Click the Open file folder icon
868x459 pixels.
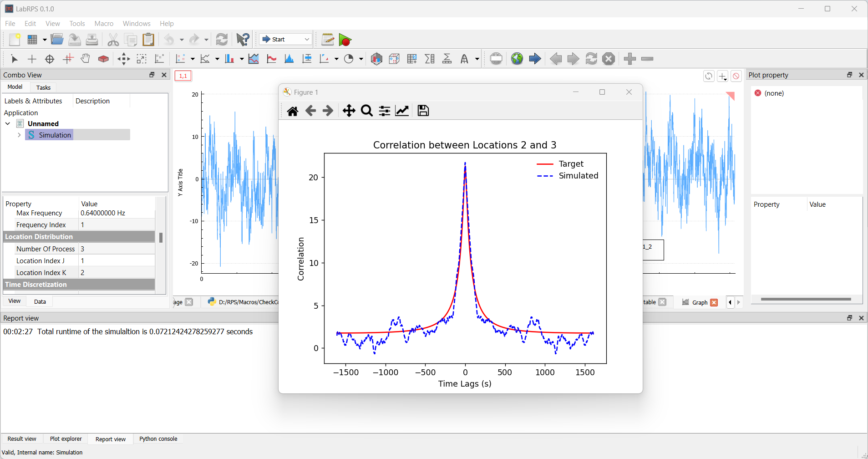57,40
